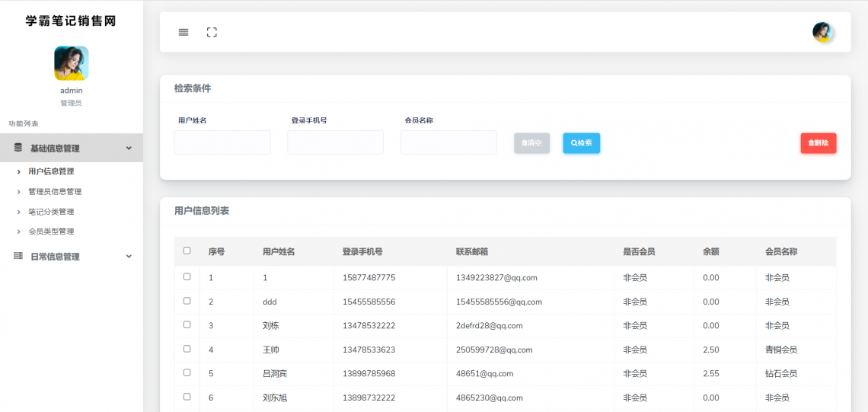Enter fullscreen mode via the expand icon
The width and height of the screenshot is (868, 412).
212,32
